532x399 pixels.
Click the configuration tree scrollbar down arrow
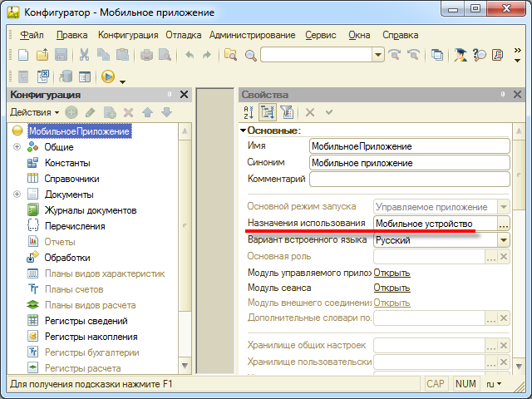tap(185, 366)
